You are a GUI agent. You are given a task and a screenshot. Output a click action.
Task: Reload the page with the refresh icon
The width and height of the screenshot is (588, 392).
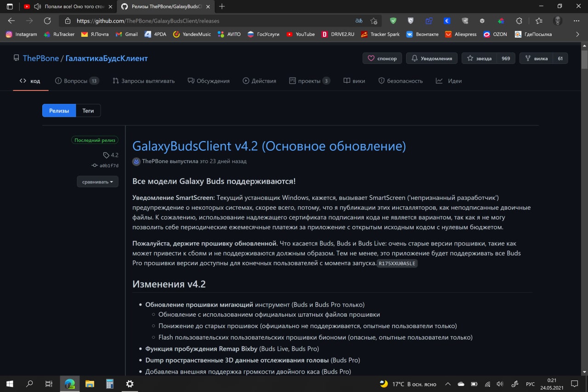(47, 21)
